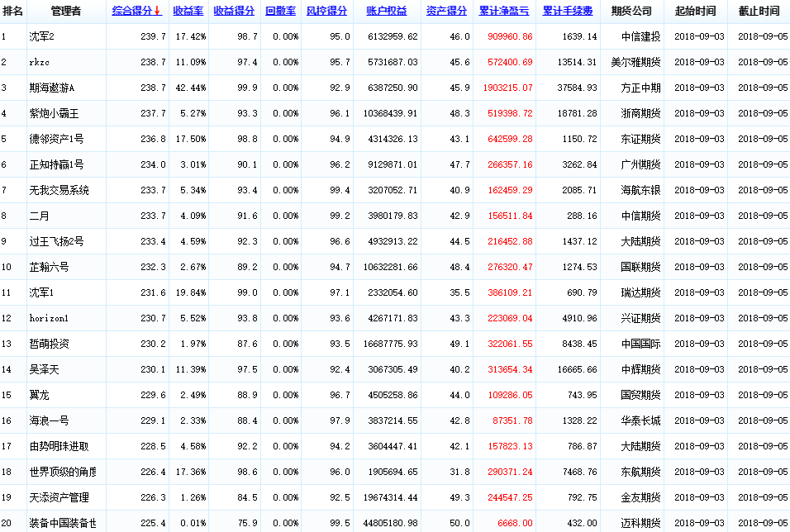Click futures company 中信建投

pos(641,37)
